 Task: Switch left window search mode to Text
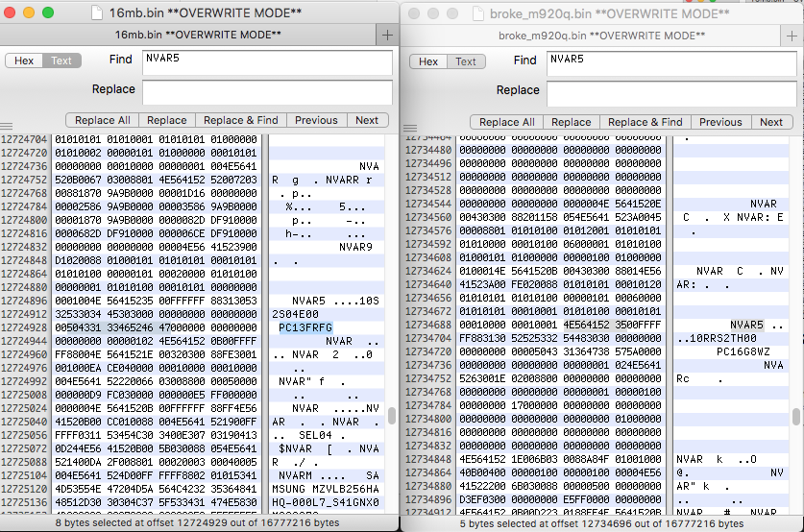61,60
